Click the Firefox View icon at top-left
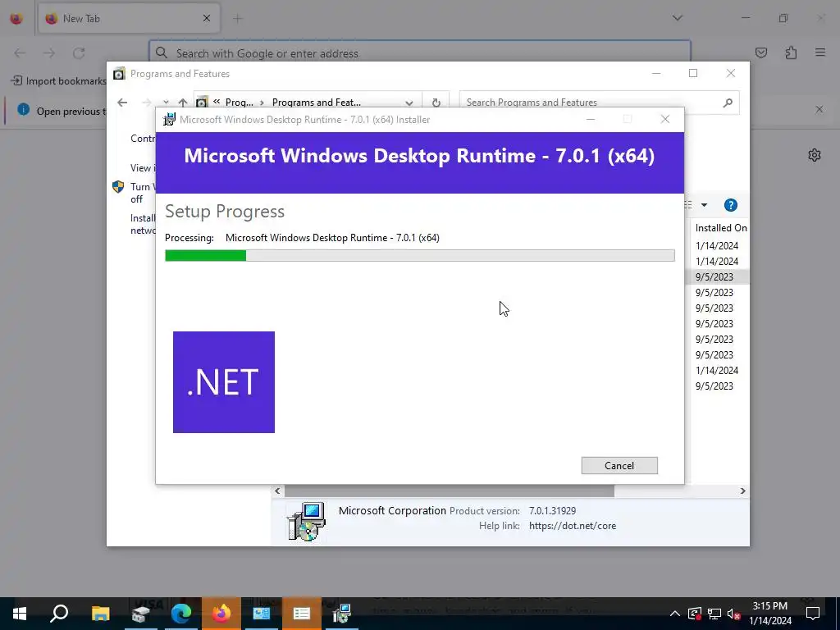840x630 pixels. click(x=16, y=18)
